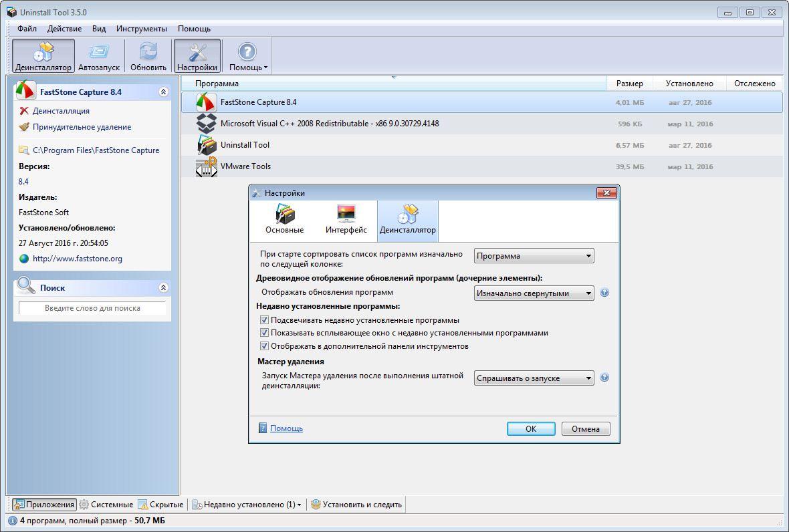This screenshot has width=789, height=532.
Task: Click VMware Tools icon in list
Action: pyautogui.click(x=206, y=166)
